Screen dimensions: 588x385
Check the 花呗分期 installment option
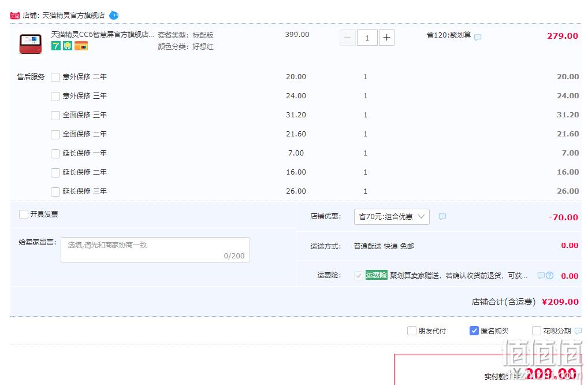coord(537,331)
